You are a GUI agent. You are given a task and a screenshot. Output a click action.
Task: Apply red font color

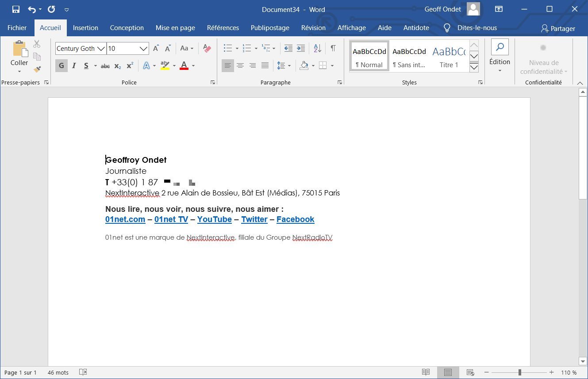pos(184,66)
